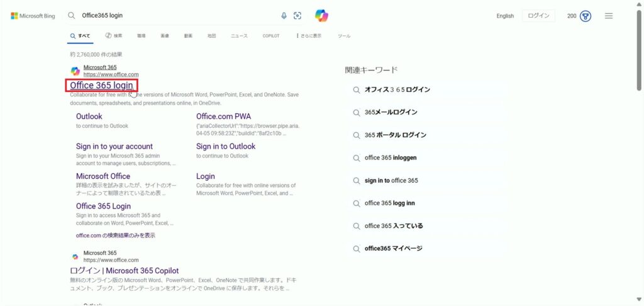
Task: Open the Outlook sublink
Action: tap(89, 116)
